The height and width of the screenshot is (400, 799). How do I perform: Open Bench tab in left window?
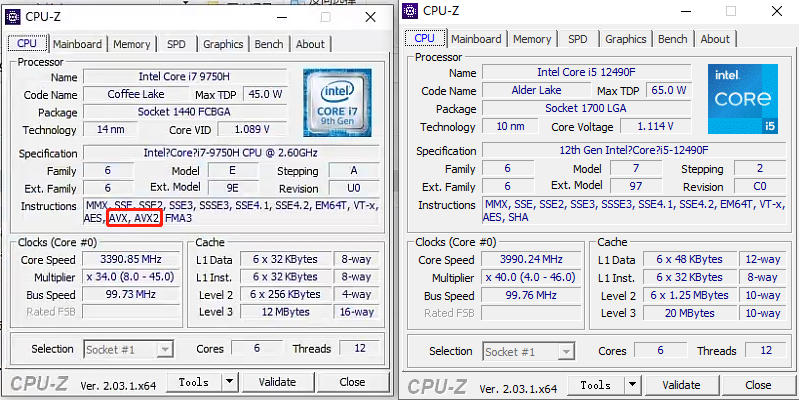pos(269,44)
